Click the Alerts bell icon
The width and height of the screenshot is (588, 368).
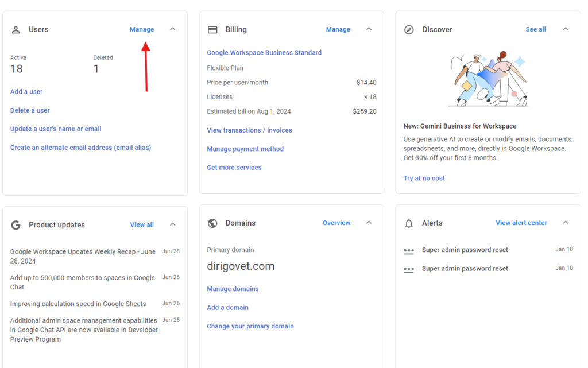click(409, 223)
